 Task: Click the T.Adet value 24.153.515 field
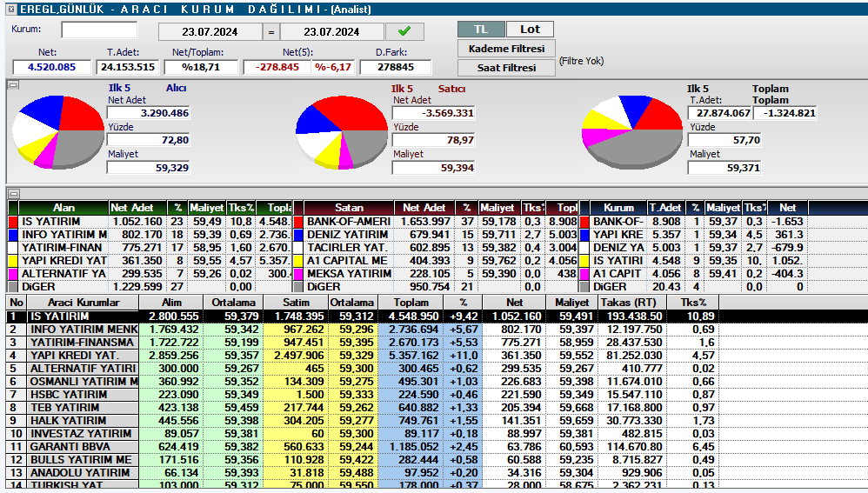click(127, 67)
